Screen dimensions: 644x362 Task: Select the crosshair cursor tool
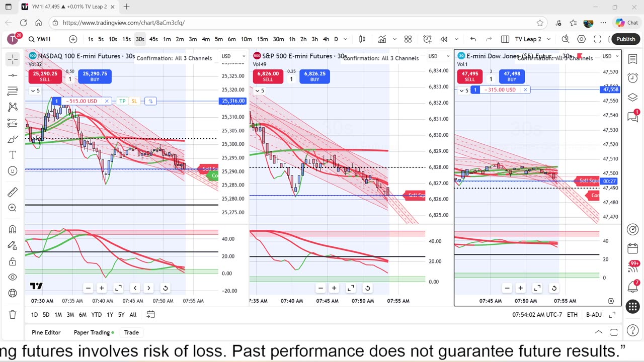click(x=13, y=59)
